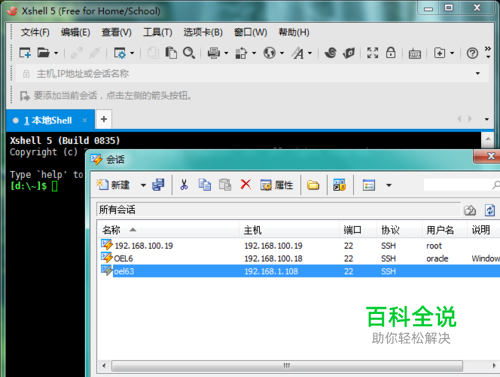This screenshot has height=377, width=500.
Task: Click the help question mark icon
Action: point(472,53)
